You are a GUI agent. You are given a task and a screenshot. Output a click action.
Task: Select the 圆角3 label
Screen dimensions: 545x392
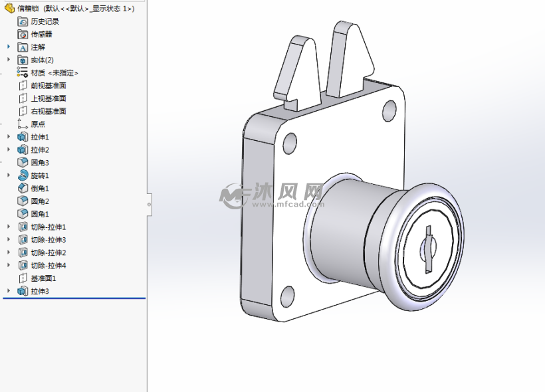(x=40, y=163)
